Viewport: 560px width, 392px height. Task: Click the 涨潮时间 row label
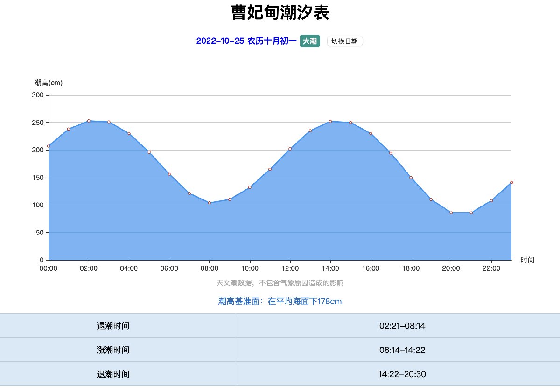click(x=113, y=350)
